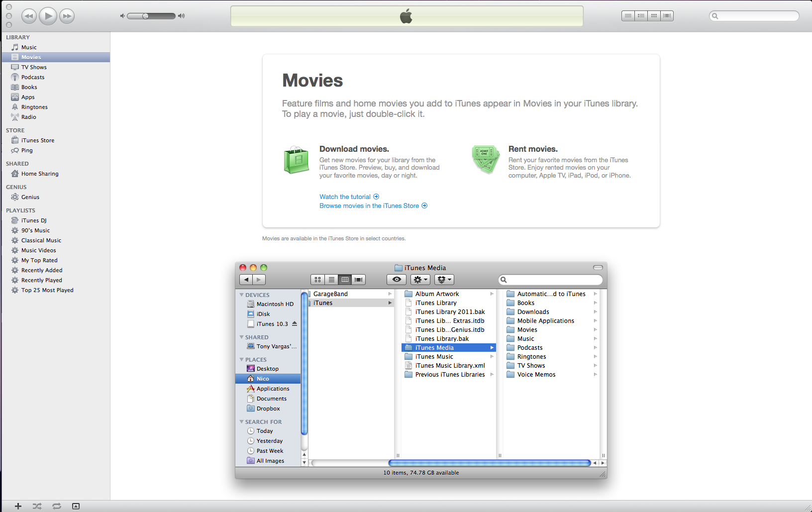The height and width of the screenshot is (512, 812).
Task: Click the Finder search field
Action: (x=550, y=280)
